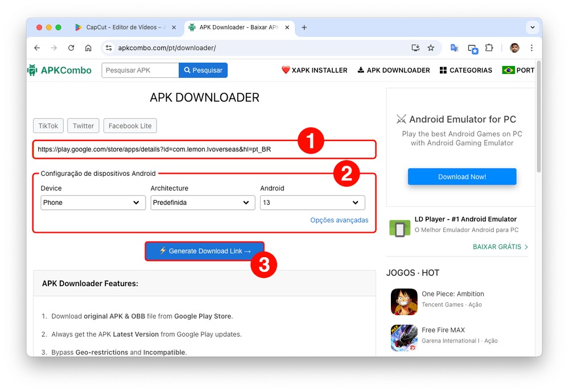Click the Android Emulator for PC heading
Viewport: 569px width, 392px height.
coord(463,119)
